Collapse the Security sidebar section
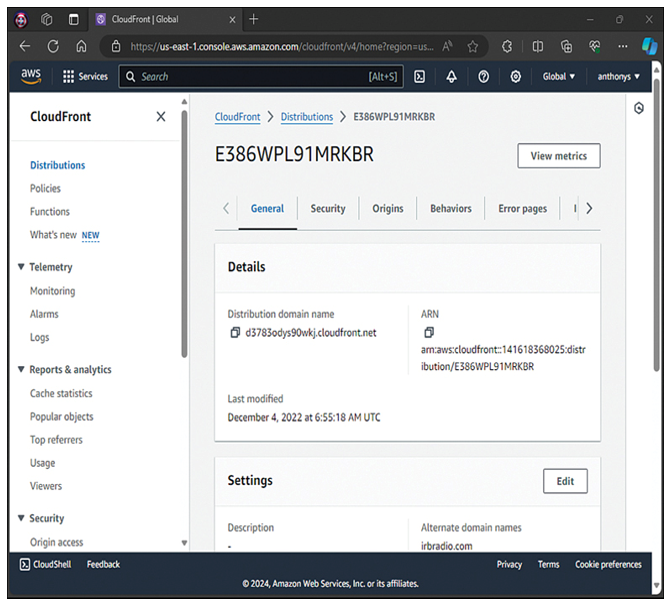The width and height of the screenshot is (669, 605). [21, 518]
